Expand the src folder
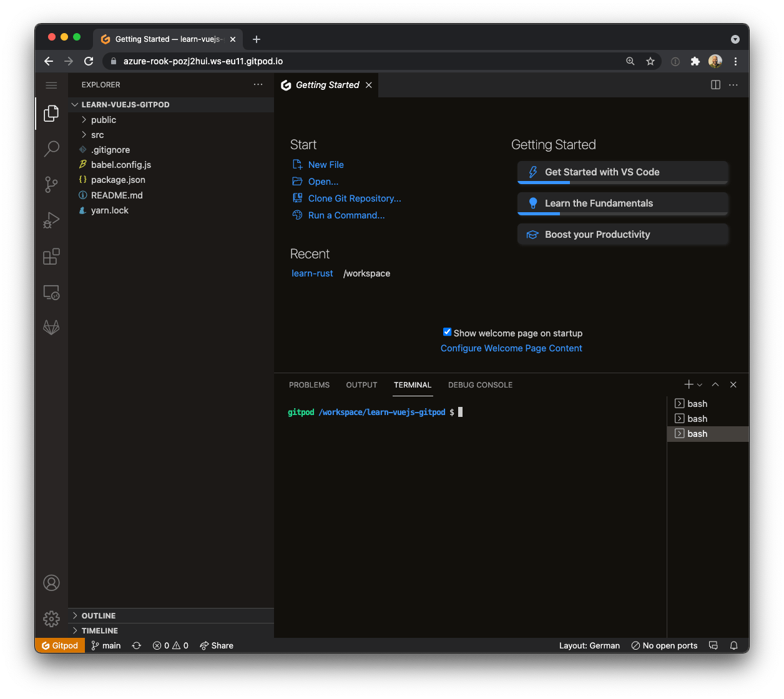This screenshot has width=784, height=699. tap(98, 134)
